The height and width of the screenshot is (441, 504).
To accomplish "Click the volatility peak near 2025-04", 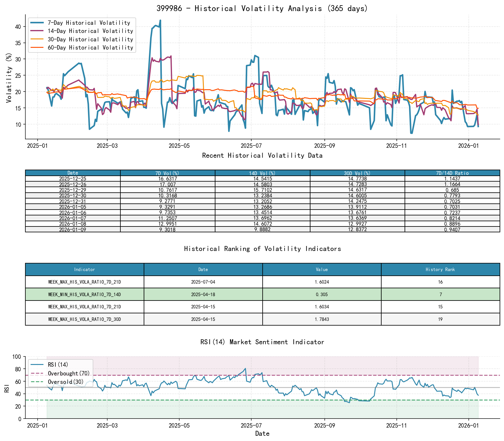I will [x=160, y=20].
